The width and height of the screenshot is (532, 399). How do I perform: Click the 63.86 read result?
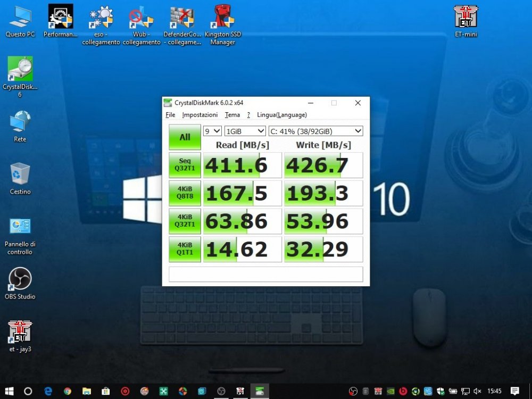click(242, 221)
